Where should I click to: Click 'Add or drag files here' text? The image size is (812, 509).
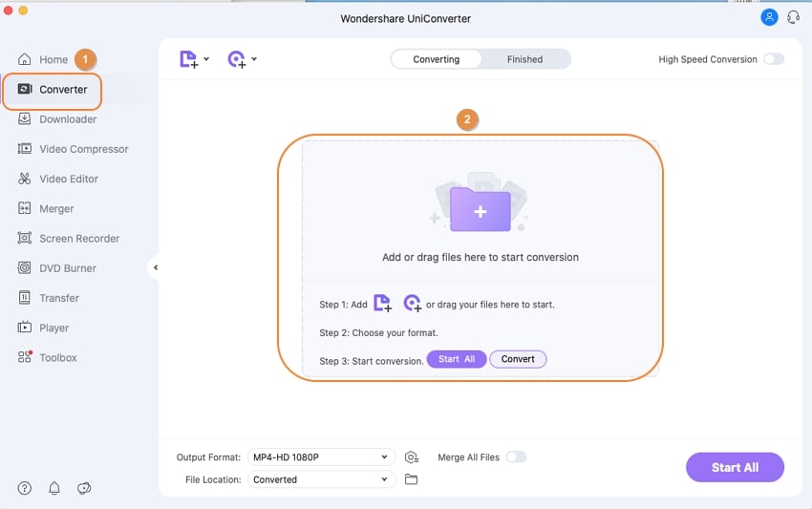pos(481,257)
